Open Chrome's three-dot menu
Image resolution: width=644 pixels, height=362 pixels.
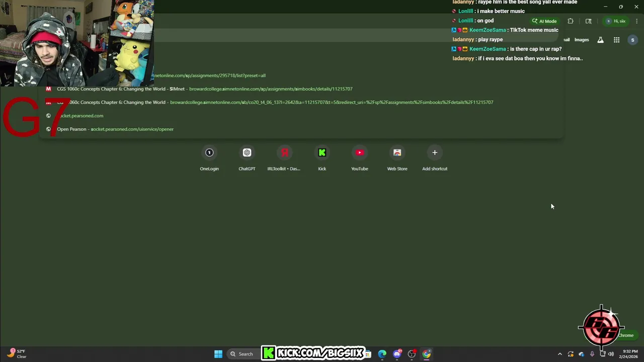(x=637, y=21)
